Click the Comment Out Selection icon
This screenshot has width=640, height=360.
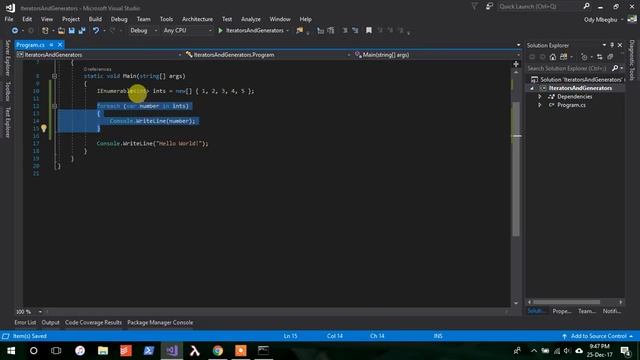[x=345, y=31]
